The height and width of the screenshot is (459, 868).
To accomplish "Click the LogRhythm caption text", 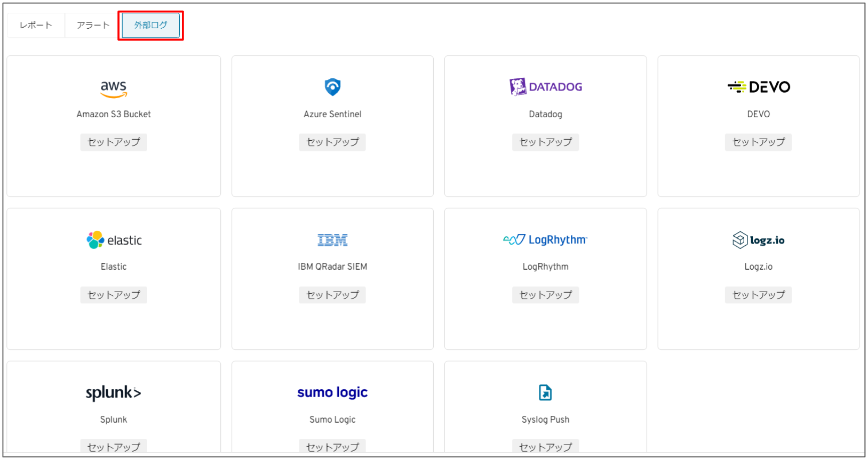I will [545, 267].
